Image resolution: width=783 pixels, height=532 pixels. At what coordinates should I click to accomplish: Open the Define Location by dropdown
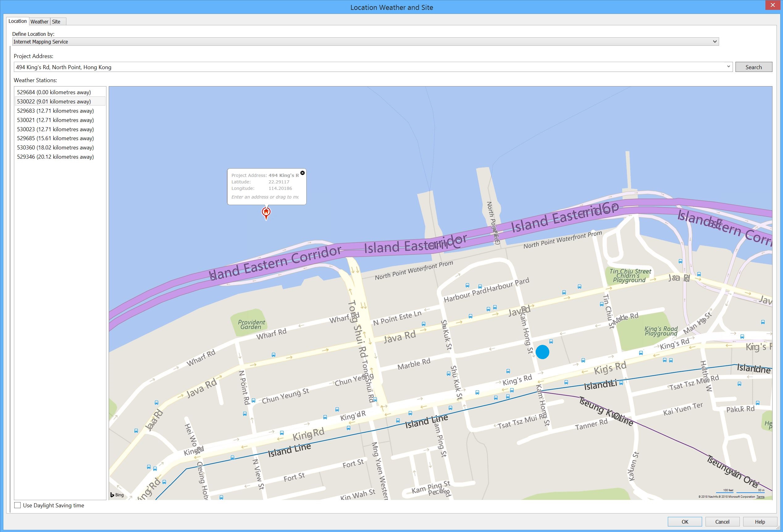click(x=715, y=41)
